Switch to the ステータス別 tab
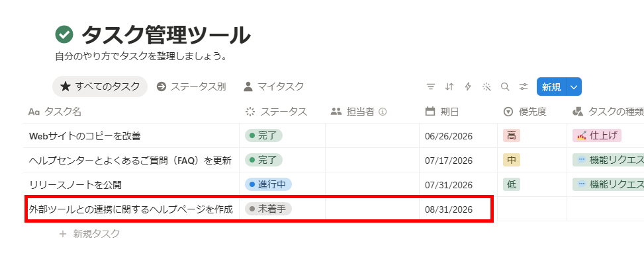This screenshot has height=255, width=644. [x=191, y=87]
